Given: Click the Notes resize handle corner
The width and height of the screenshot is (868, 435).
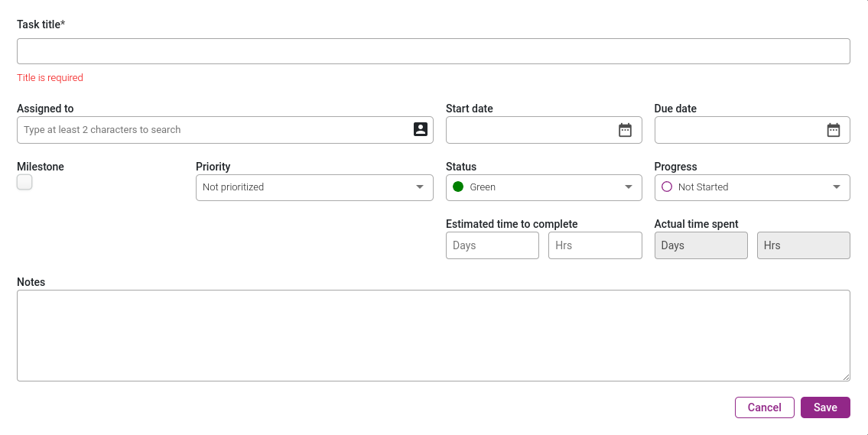Looking at the screenshot, I should pos(846,377).
